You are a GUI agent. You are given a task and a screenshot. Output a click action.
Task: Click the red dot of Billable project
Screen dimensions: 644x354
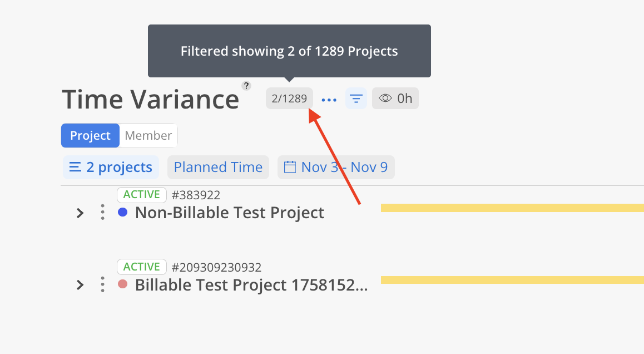123,284
